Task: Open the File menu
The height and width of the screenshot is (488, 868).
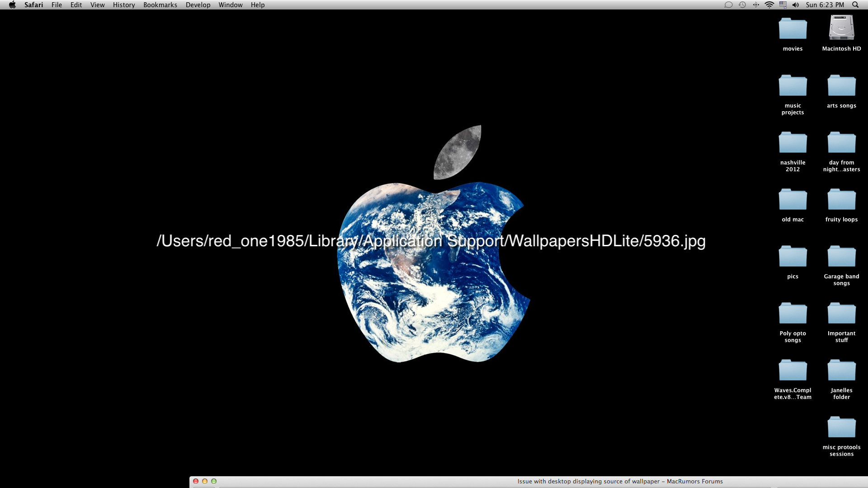Action: coord(57,5)
